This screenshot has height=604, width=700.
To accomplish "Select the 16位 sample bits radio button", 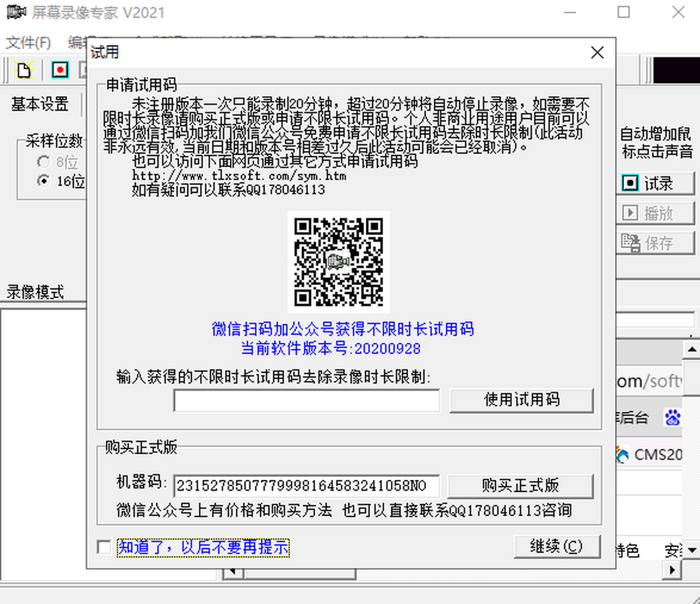I will pyautogui.click(x=43, y=181).
